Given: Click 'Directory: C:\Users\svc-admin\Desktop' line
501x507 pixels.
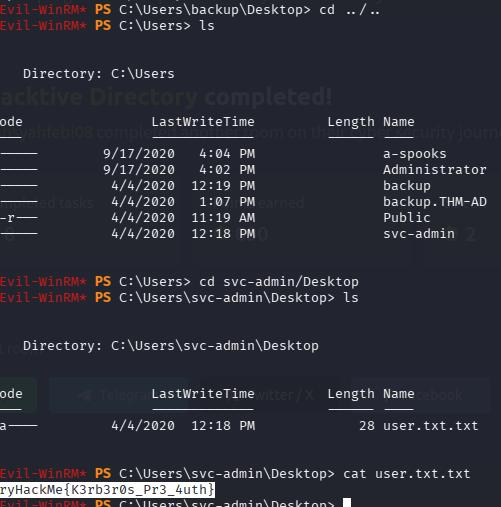Looking at the screenshot, I should click(171, 346).
